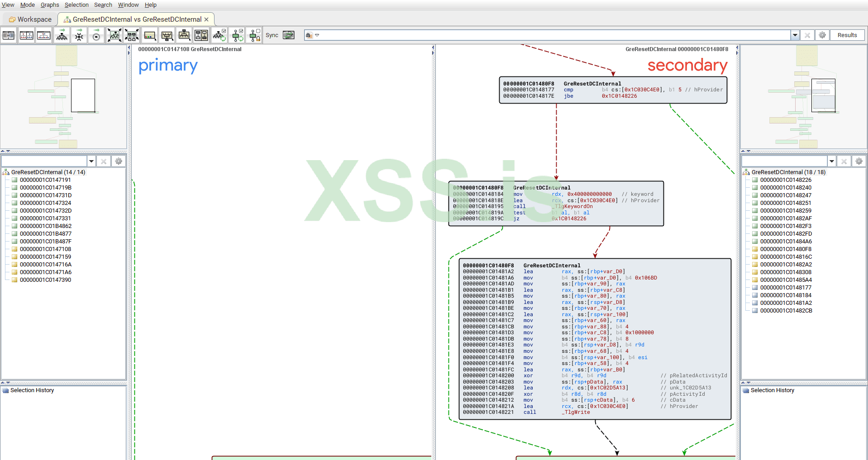
Task: Switch to combined graph view
Action: (44, 35)
